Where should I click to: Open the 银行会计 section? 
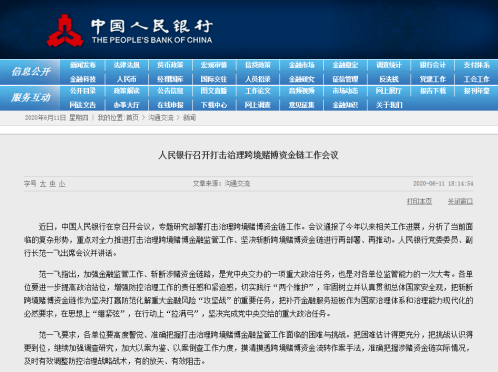(433, 65)
